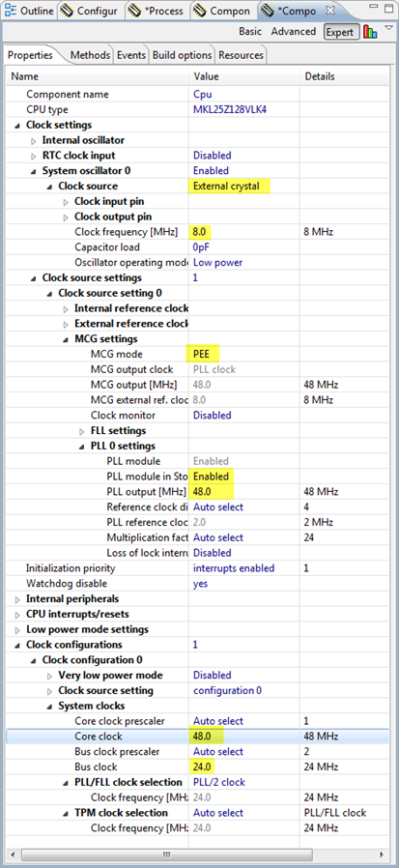
Task: Change Clock source setting configuration 0 value
Action: coord(227,691)
